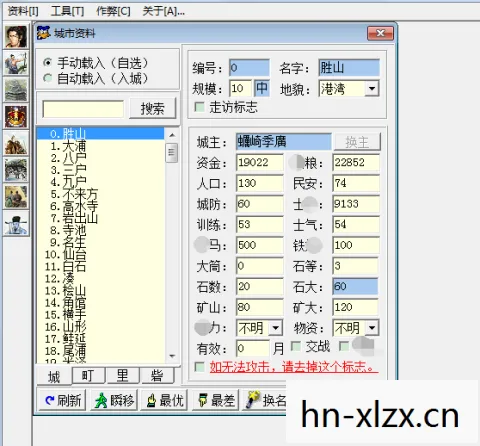Open the samurai portrait sidebar icon

pyautogui.click(x=16, y=36)
